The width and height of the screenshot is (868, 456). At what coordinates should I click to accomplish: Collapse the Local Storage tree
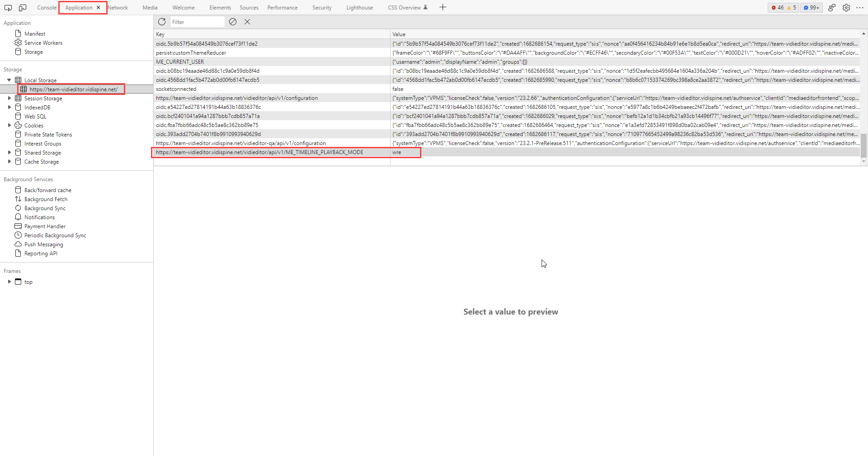pyautogui.click(x=9, y=80)
